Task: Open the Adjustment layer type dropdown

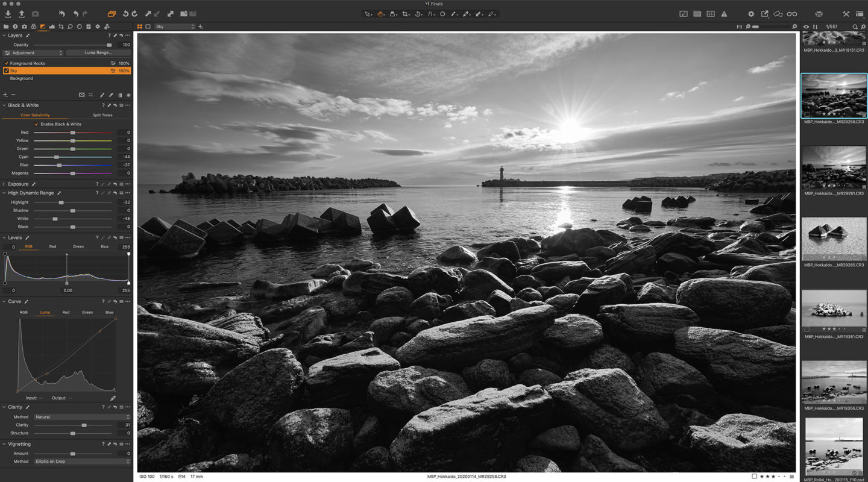Action: coord(34,53)
